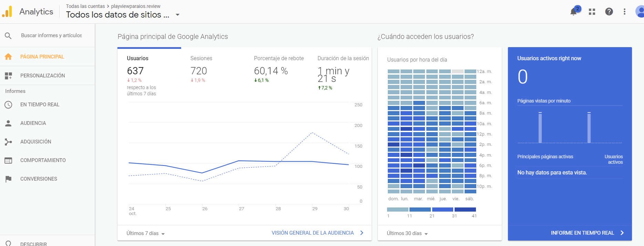The image size is (644, 246).
Task: Click the 637 users value
Action: coord(135,71)
